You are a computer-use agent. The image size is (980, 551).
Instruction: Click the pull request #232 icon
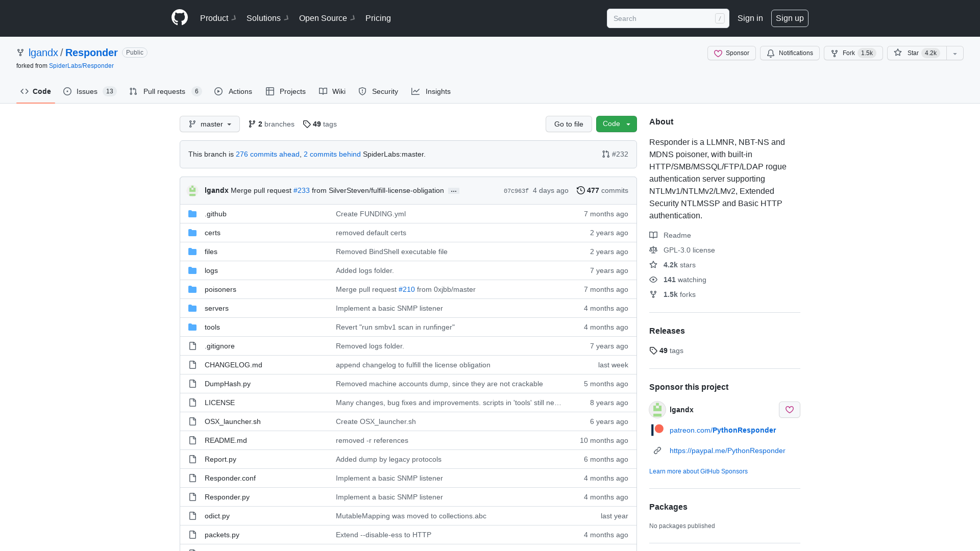point(606,154)
